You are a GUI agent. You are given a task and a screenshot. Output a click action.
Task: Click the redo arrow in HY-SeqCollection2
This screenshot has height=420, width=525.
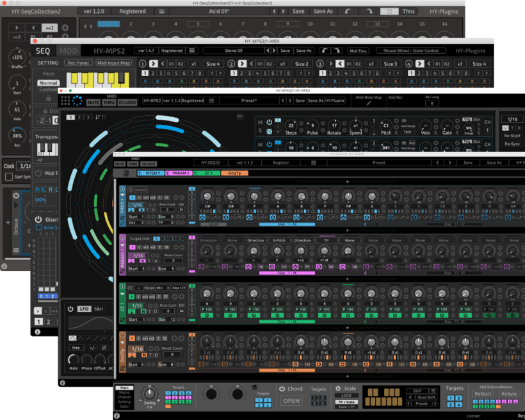tap(366, 12)
